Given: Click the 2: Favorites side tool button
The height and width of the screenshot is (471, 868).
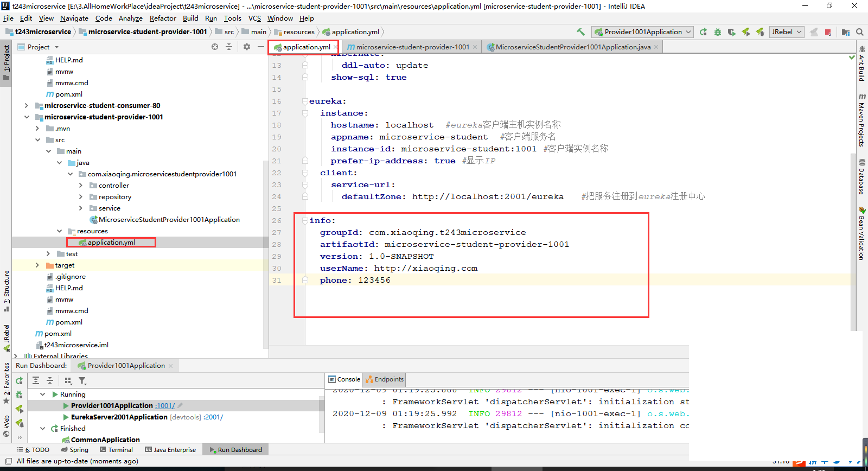Looking at the screenshot, I should (7, 383).
